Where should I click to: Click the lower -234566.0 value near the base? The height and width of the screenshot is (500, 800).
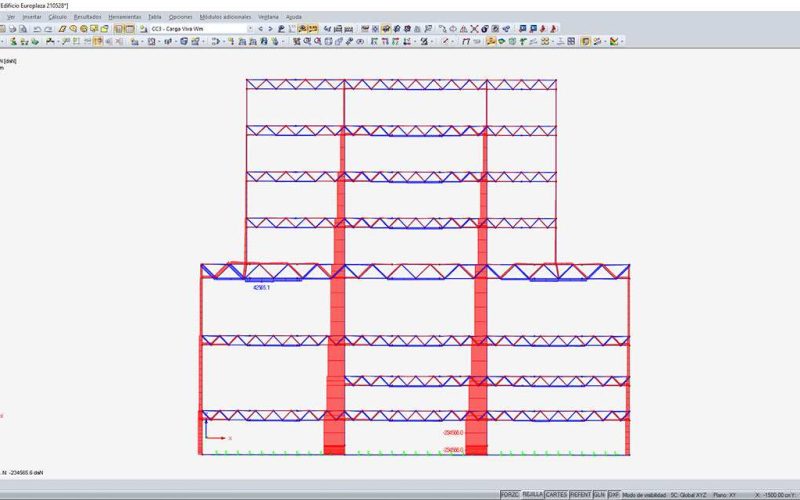(x=453, y=450)
